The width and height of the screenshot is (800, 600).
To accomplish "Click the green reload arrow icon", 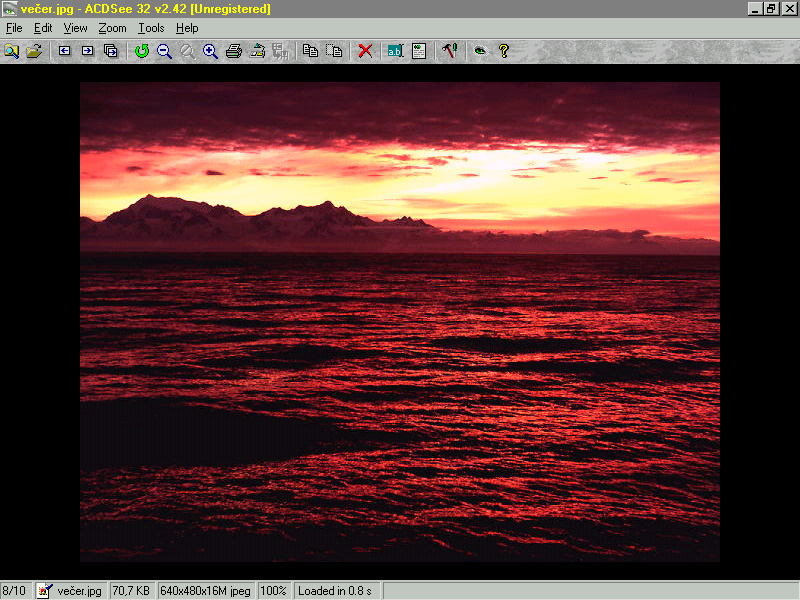I will pyautogui.click(x=142, y=51).
